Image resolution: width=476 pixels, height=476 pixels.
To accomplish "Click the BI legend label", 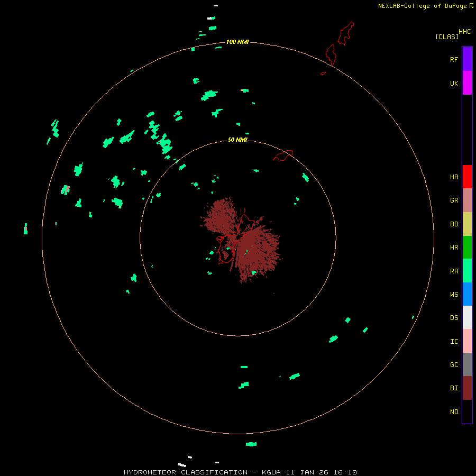I will pyautogui.click(x=454, y=388).
